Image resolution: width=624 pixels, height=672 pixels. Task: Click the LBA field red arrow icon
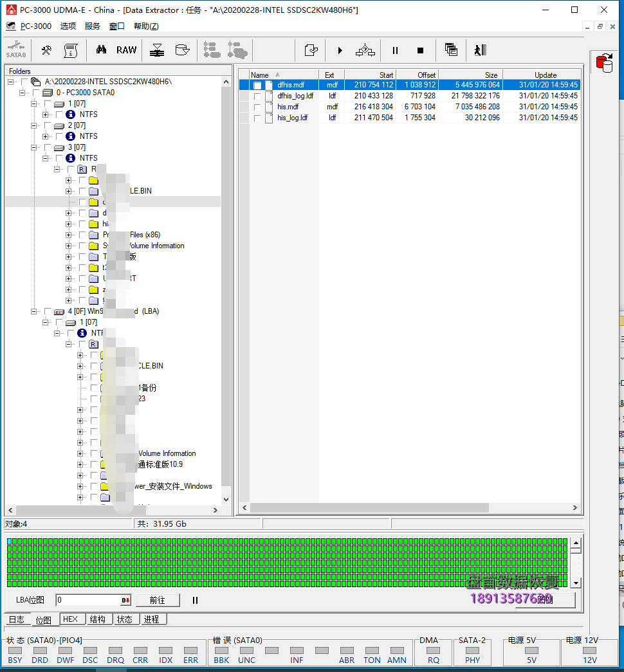pos(125,600)
